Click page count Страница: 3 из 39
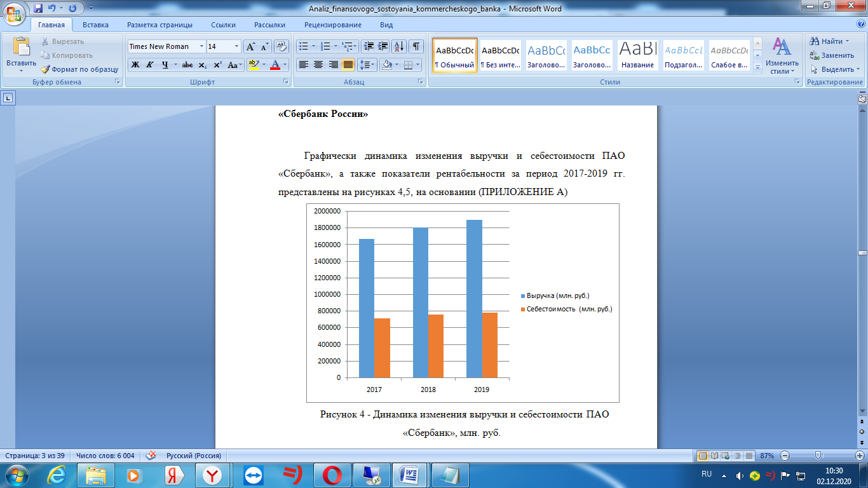868x488 pixels. [x=34, y=456]
